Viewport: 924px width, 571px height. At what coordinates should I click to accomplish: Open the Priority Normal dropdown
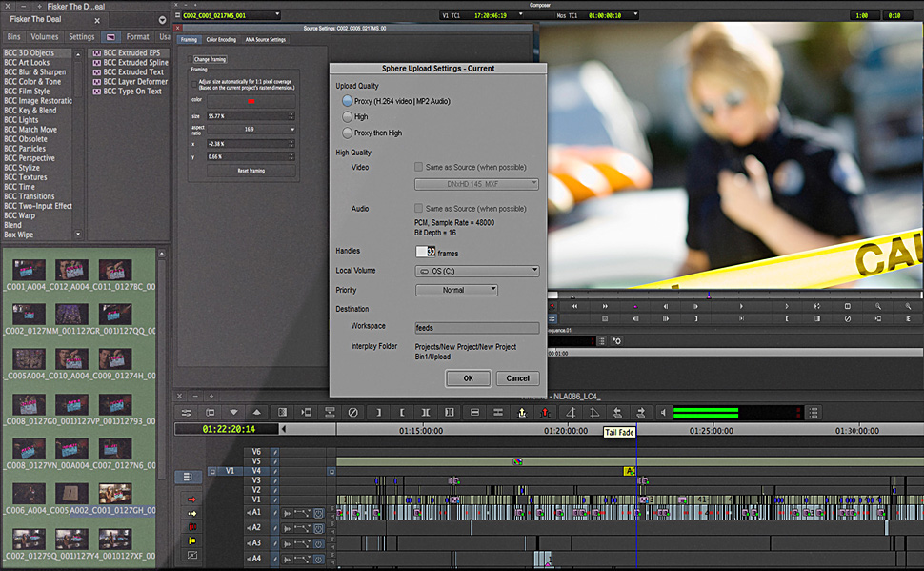[x=456, y=290]
